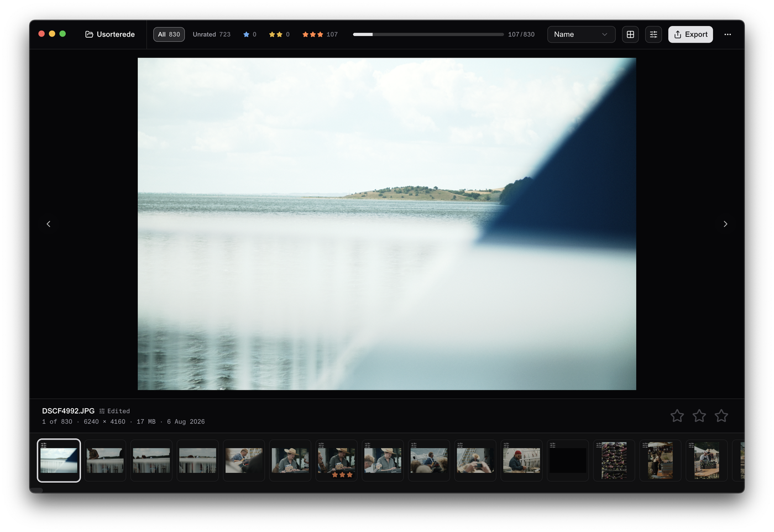Close the window with red button
774x532 pixels.
click(41, 34)
